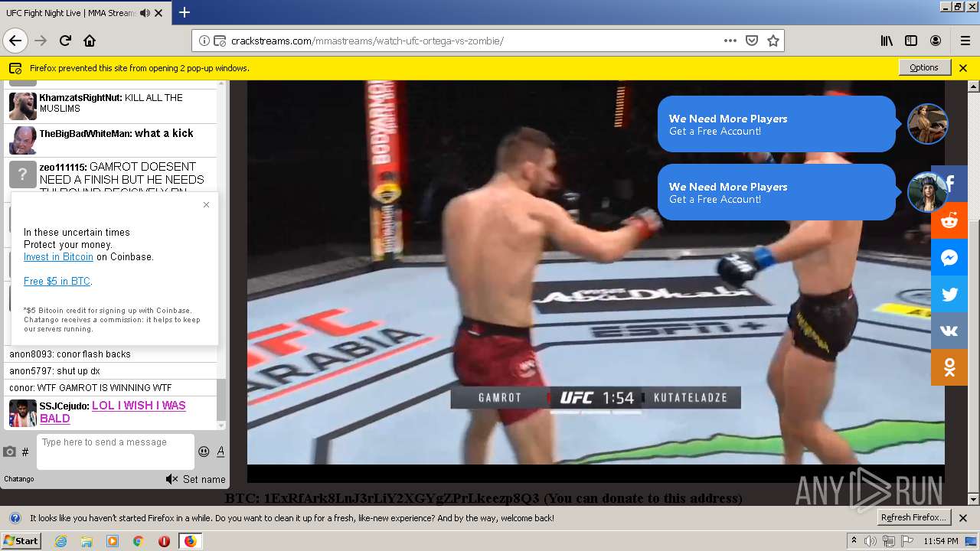Share via Facebook Messenger icon
Viewport: 980px width, 551px height.
949,258
